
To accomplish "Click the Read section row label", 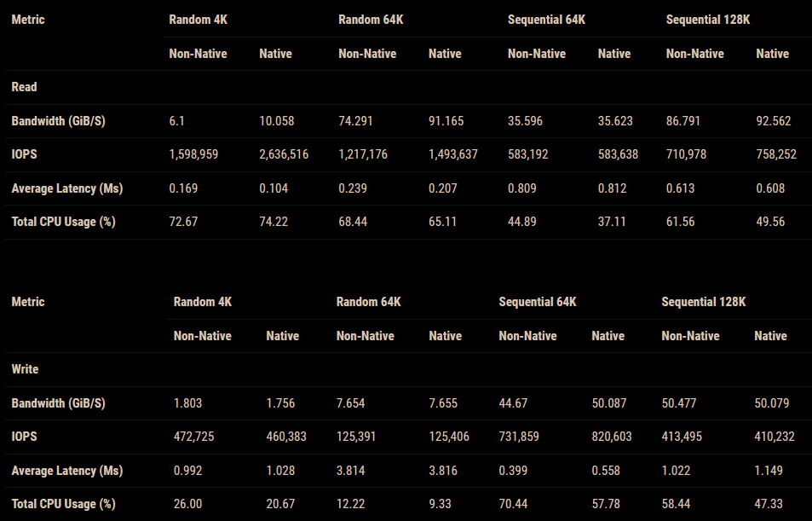I will (x=24, y=87).
